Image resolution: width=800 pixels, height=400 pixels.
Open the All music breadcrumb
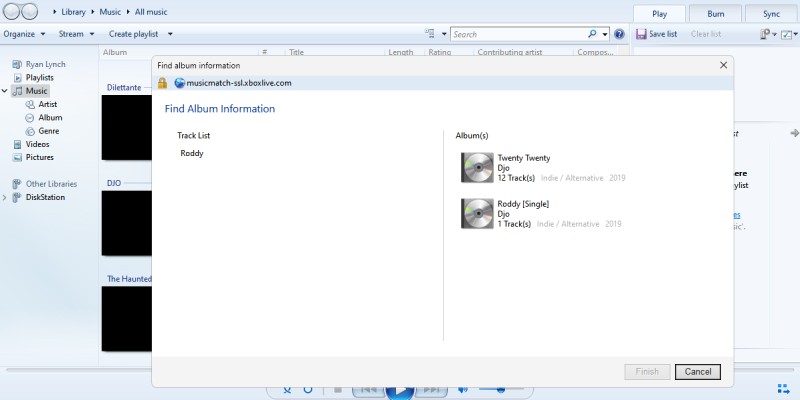point(151,12)
